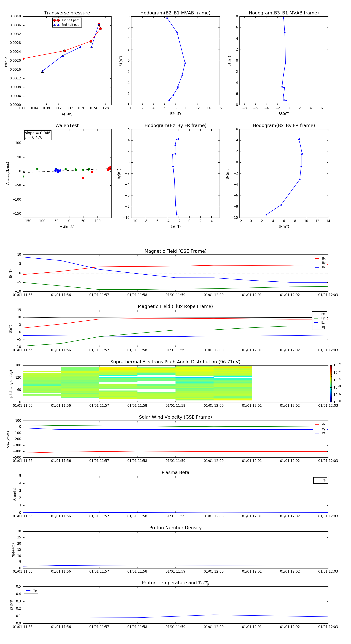Click the 10^-26 colorbar tick label
Image resolution: width=351 pixels, height=644 pixels.
338,365
